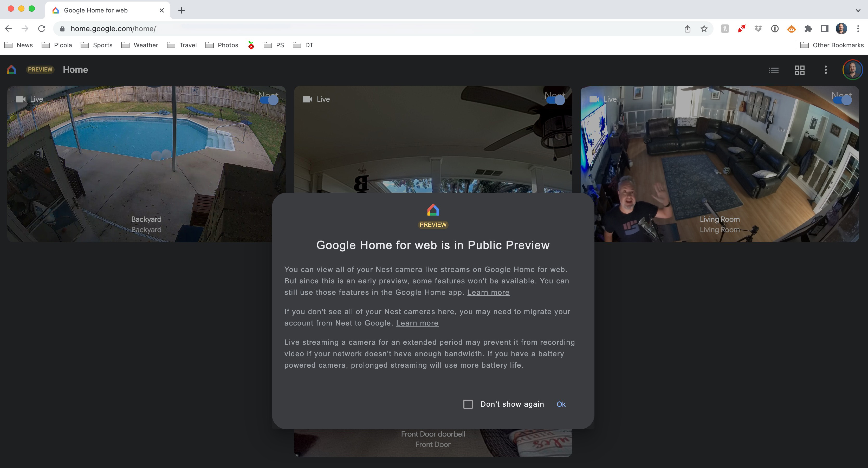The width and height of the screenshot is (868, 468).
Task: Click the Ok button to dismiss dialog
Action: (561, 404)
